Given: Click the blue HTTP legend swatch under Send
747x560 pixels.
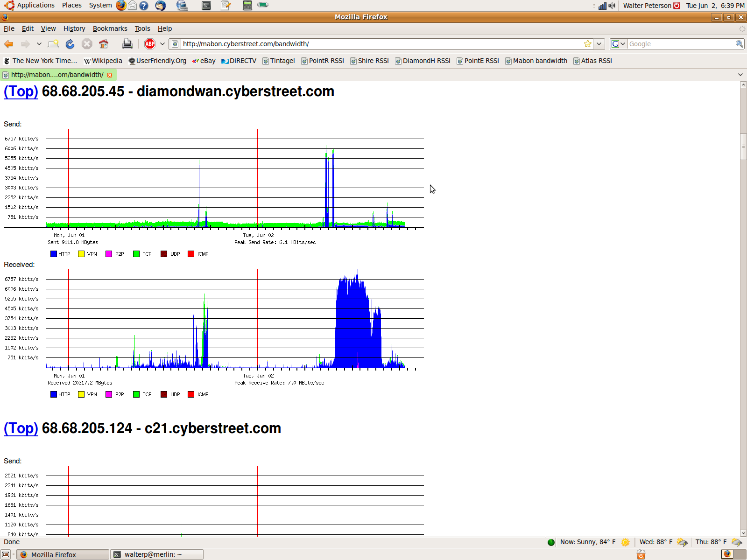Looking at the screenshot, I should point(54,254).
